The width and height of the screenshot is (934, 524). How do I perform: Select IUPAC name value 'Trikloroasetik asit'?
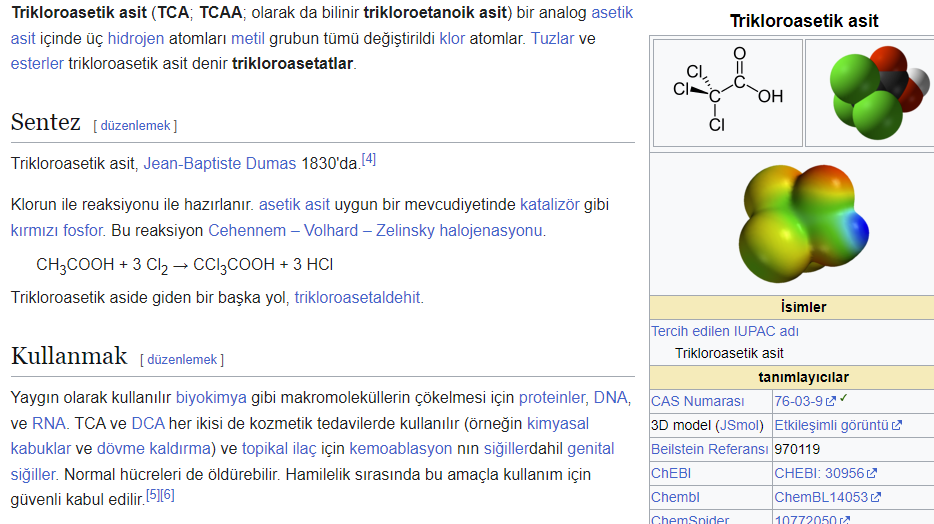point(729,354)
